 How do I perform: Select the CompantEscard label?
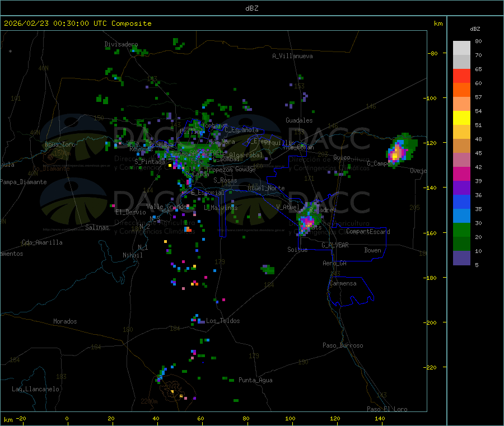tap(368, 232)
